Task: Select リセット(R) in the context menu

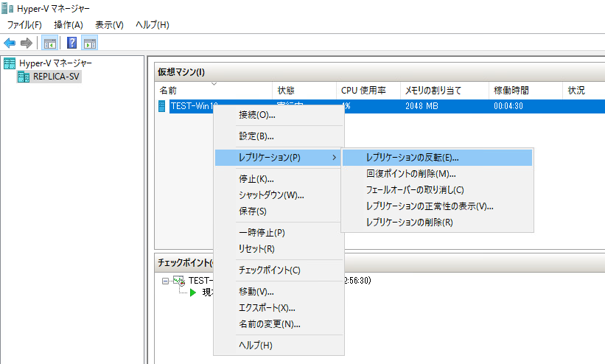Action: point(279,249)
